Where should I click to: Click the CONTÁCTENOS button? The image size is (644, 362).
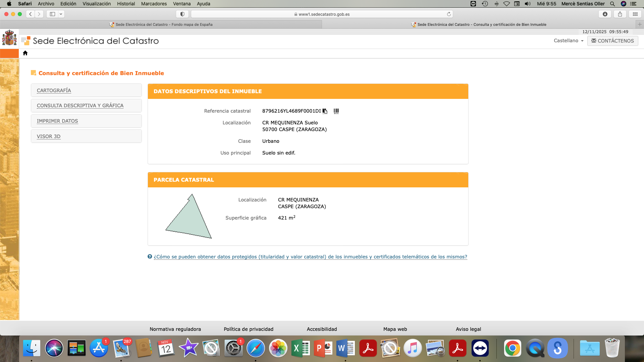tap(612, 41)
